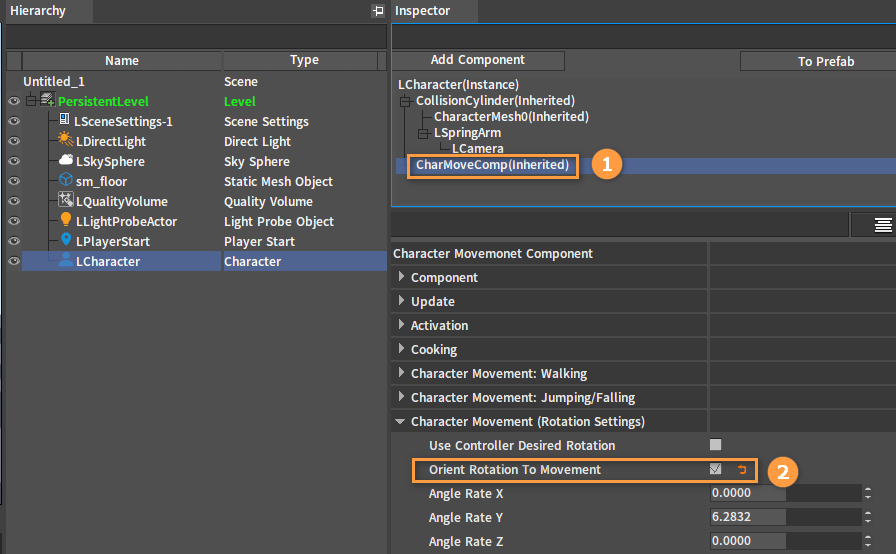This screenshot has height=554, width=896.
Task: Reset Orient Rotation To Movement value
Action: tap(742, 469)
